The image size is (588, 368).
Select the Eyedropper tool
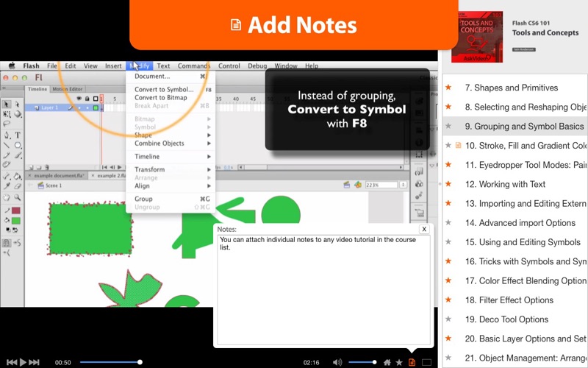(x=7, y=186)
